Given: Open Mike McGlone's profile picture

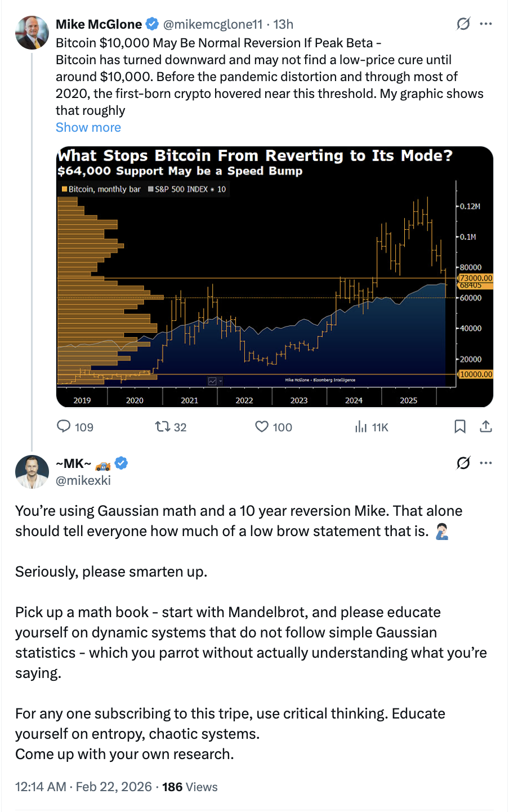Looking at the screenshot, I should coord(32,33).
